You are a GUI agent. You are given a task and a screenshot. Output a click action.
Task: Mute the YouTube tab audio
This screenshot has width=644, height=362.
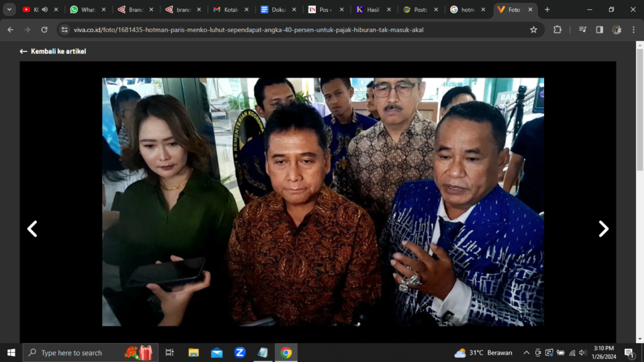pos(45,9)
